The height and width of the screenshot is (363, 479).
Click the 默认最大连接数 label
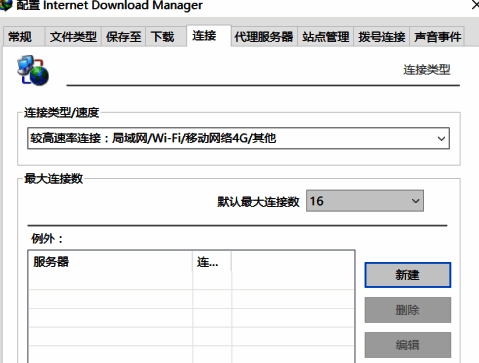[x=258, y=201]
